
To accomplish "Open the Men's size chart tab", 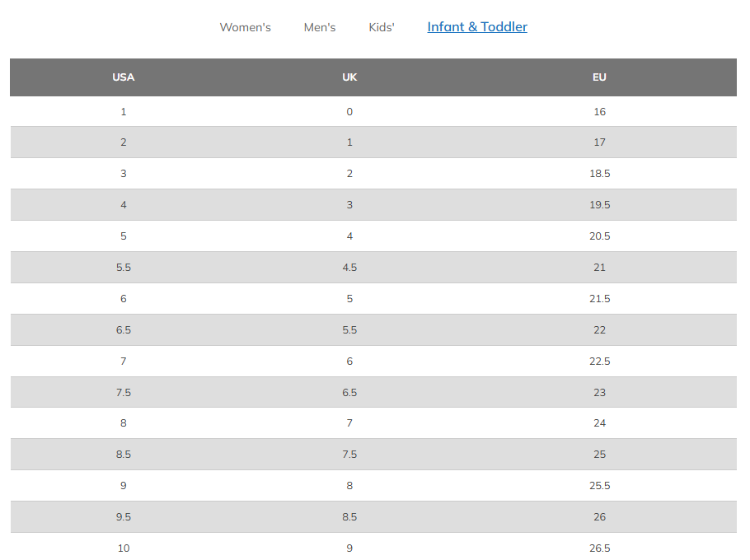I will point(320,27).
